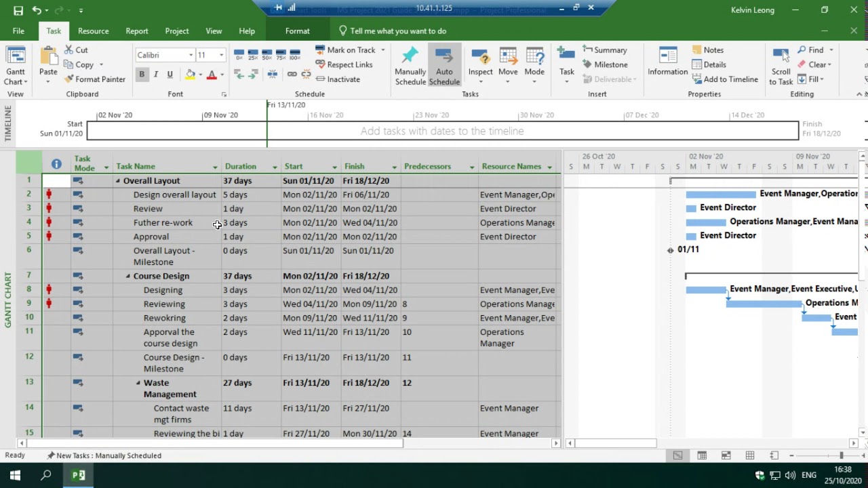Click the Respect Links button
868x488 pixels.
(x=344, y=64)
